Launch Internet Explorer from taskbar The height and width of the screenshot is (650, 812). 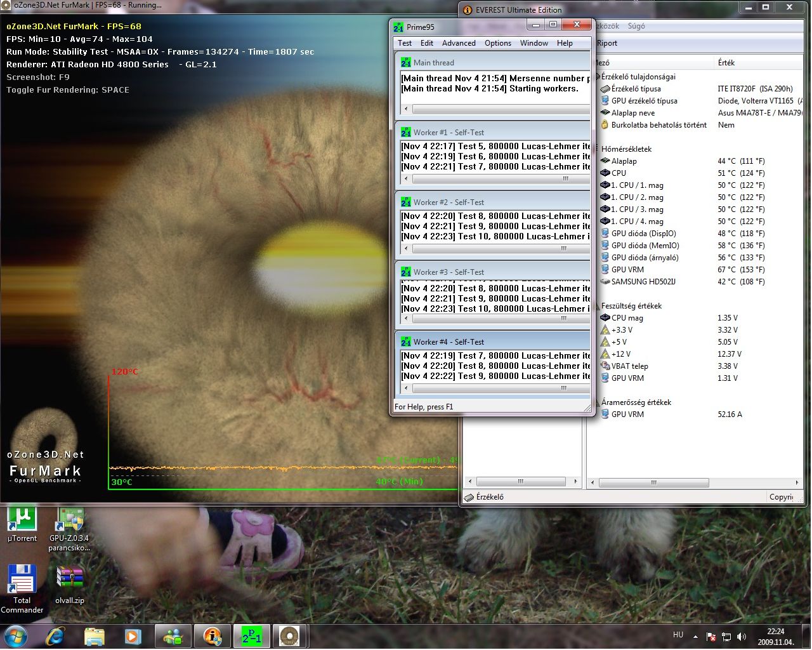[x=56, y=636]
